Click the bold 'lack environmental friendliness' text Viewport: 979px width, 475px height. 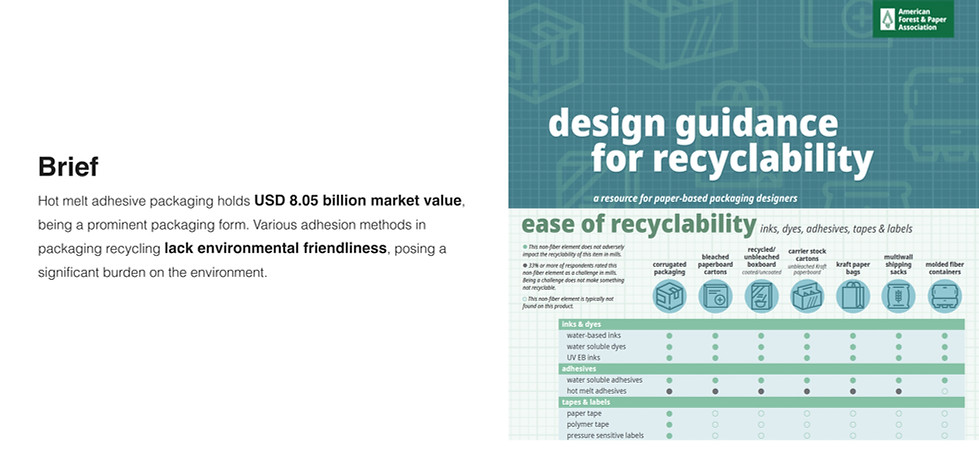(x=275, y=248)
